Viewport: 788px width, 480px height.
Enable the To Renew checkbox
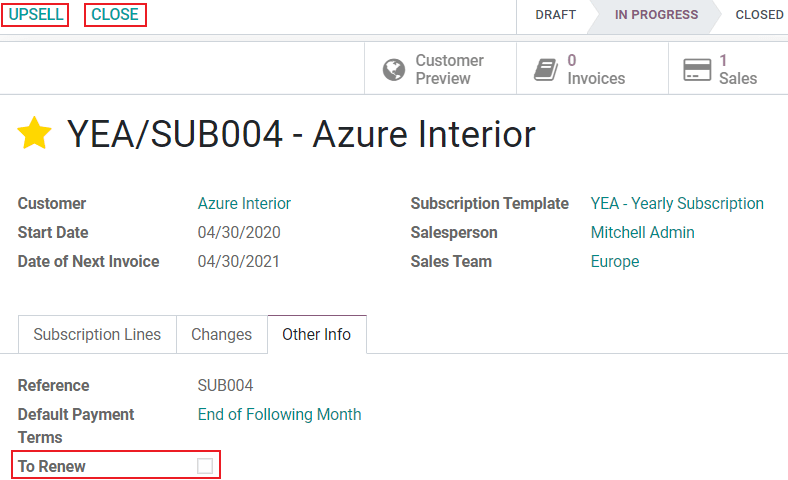[x=205, y=466]
